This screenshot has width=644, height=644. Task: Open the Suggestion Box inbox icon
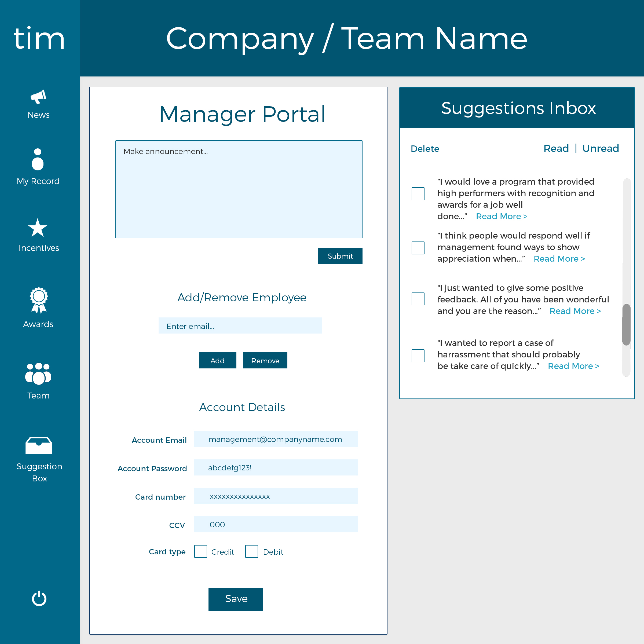pyautogui.click(x=39, y=445)
